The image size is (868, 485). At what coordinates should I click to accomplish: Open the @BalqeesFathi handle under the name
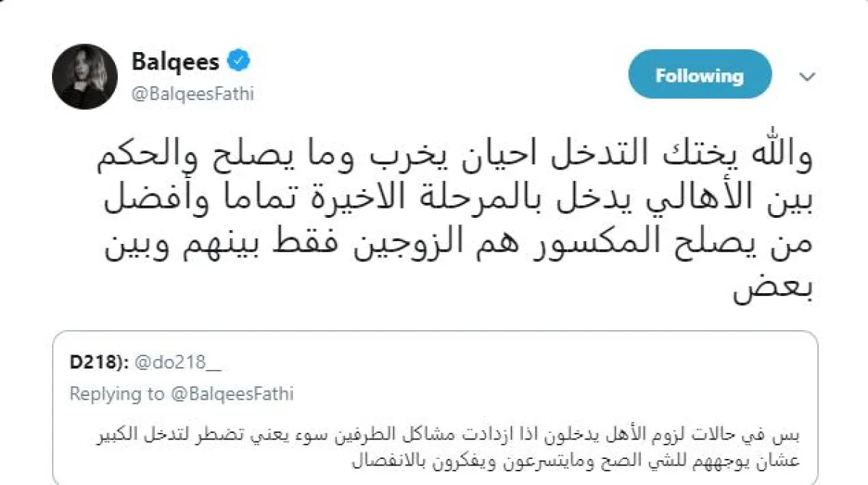192,94
